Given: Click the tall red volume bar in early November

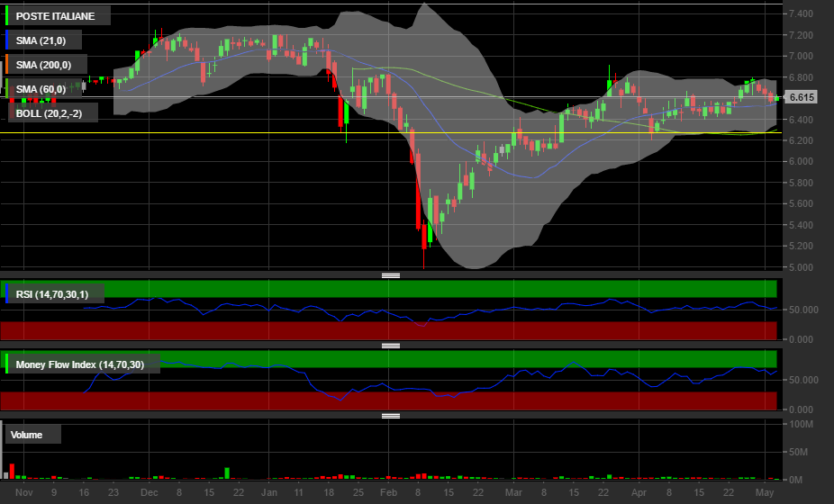Looking at the screenshot, I should [x=13, y=472].
